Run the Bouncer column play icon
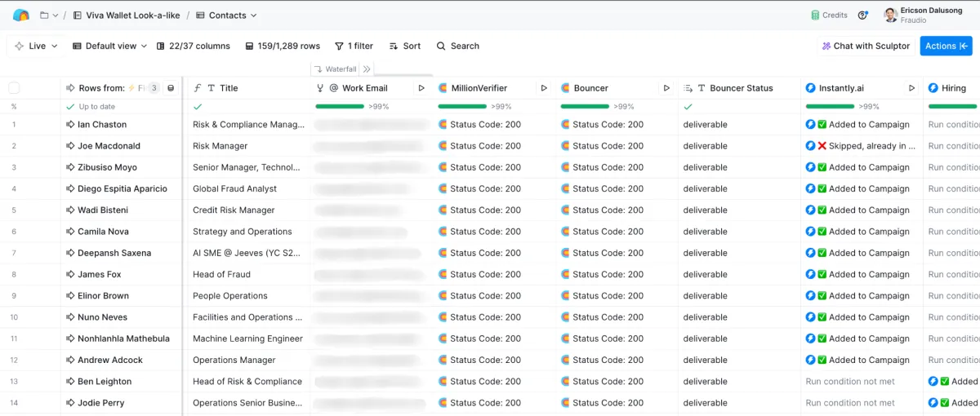 click(666, 88)
